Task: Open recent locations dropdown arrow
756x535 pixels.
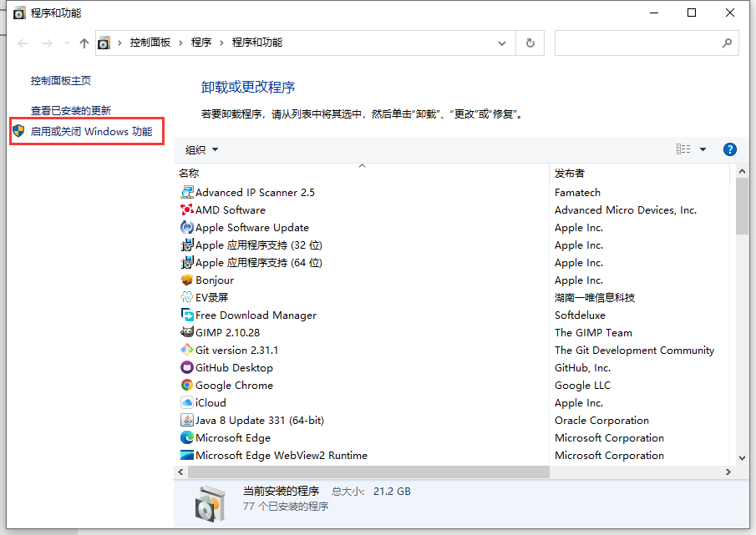Action: 67,43
